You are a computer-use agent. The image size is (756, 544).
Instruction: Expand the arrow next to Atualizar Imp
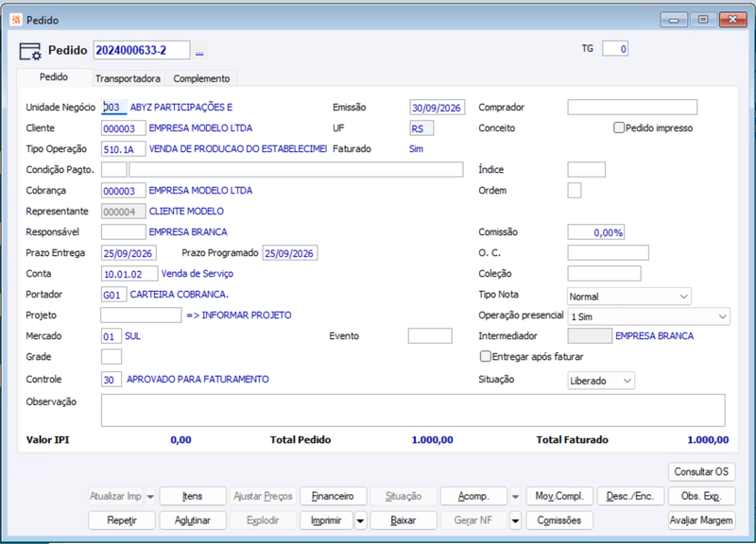(x=150, y=496)
